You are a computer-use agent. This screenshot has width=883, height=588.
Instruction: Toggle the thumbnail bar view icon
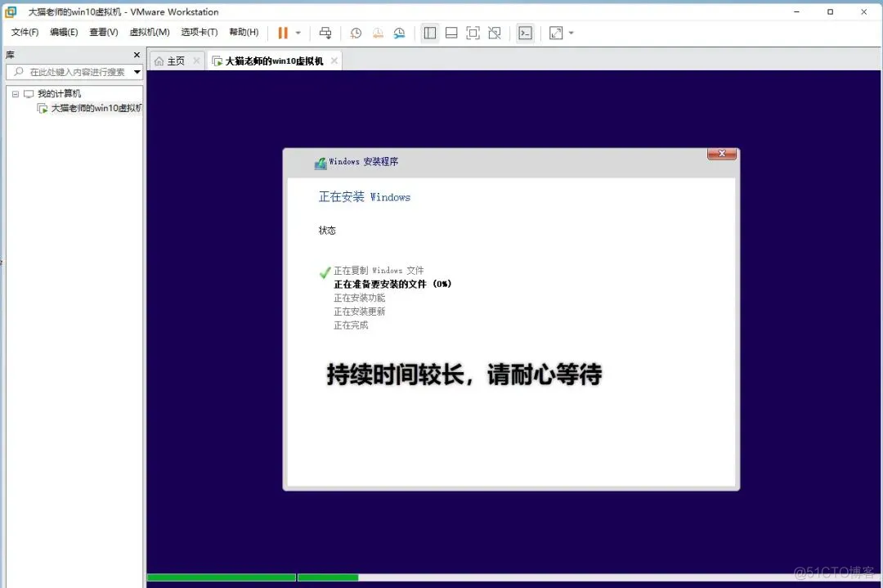pos(451,34)
